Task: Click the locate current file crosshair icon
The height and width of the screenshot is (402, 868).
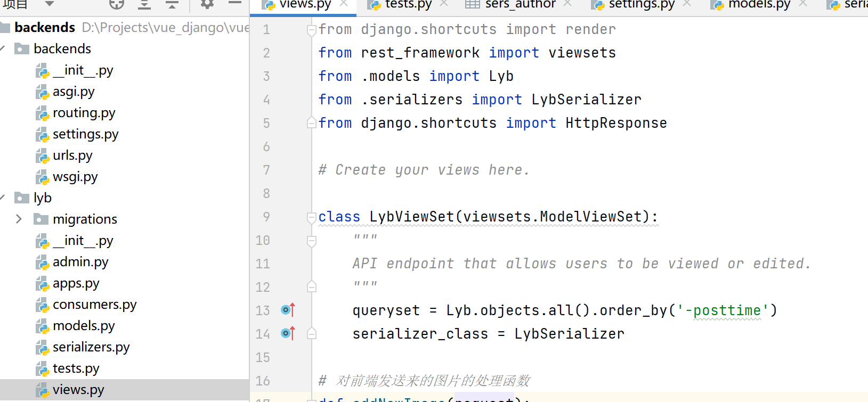Action: click(116, 4)
